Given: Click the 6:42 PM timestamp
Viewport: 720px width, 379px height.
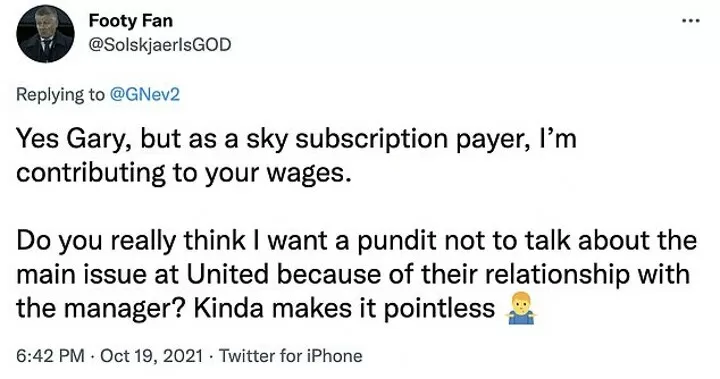Looking at the screenshot, I should (51, 356).
